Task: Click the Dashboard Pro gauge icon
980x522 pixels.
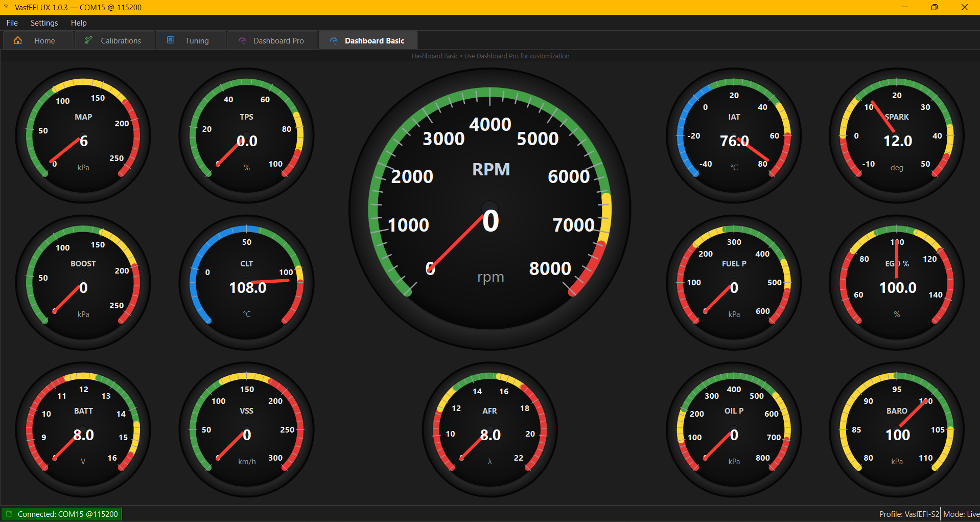Action: pyautogui.click(x=242, y=40)
